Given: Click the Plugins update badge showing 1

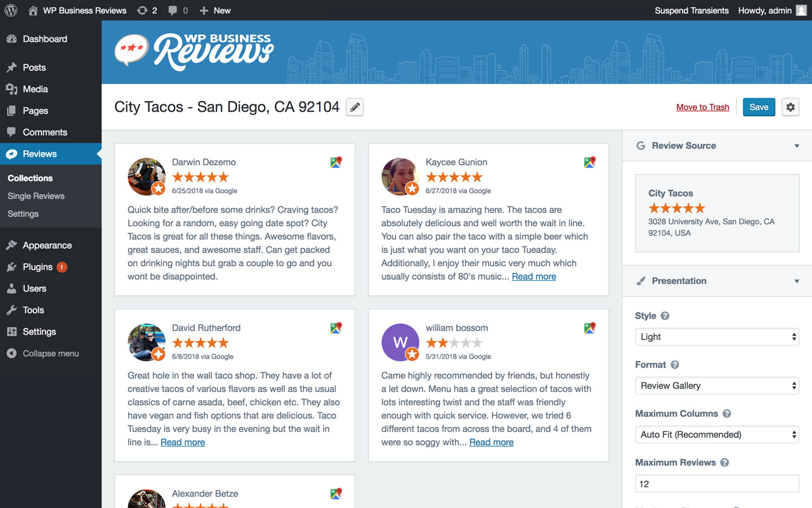Looking at the screenshot, I should [62, 267].
